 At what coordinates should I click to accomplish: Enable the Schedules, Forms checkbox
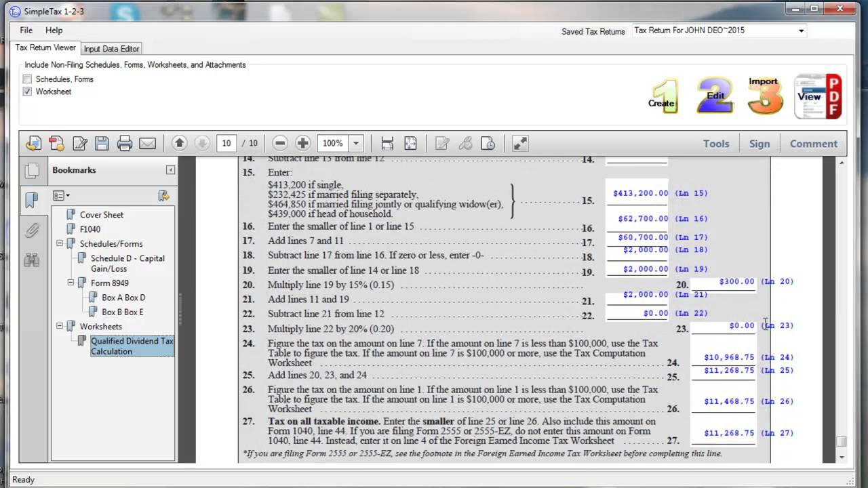(x=27, y=79)
